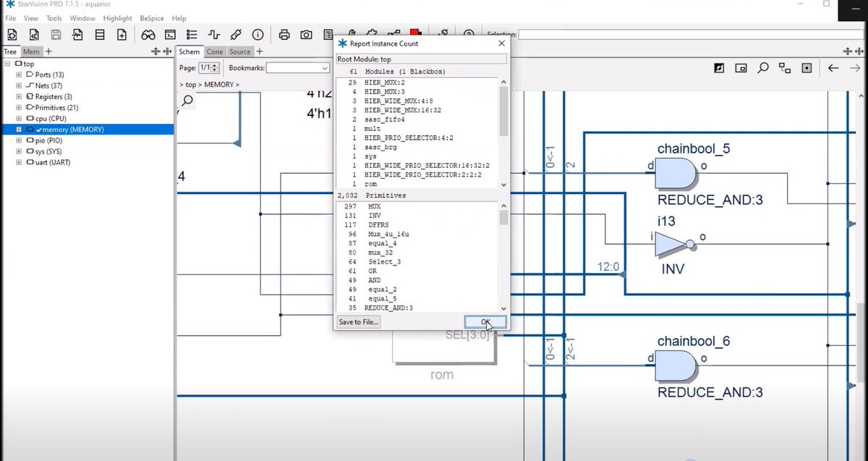Viewport: 868px width, 461px height.
Task: Click the info circle toolbar icon
Action: [x=258, y=34]
